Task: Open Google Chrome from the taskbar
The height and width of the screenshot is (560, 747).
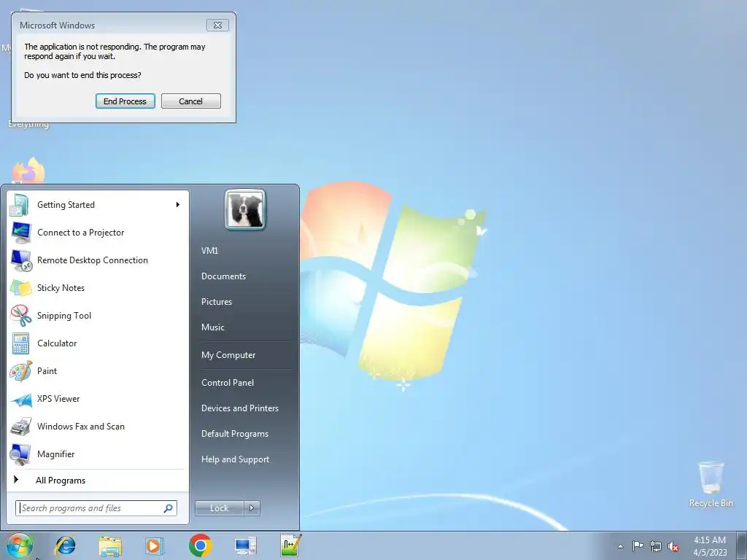Action: [200, 545]
